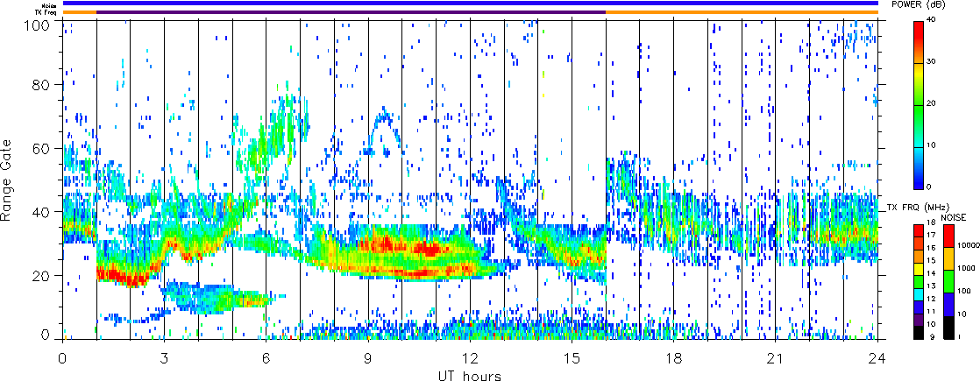Click the "12" tick on UT hours axis
The height and width of the screenshot is (381, 980).
point(470,356)
